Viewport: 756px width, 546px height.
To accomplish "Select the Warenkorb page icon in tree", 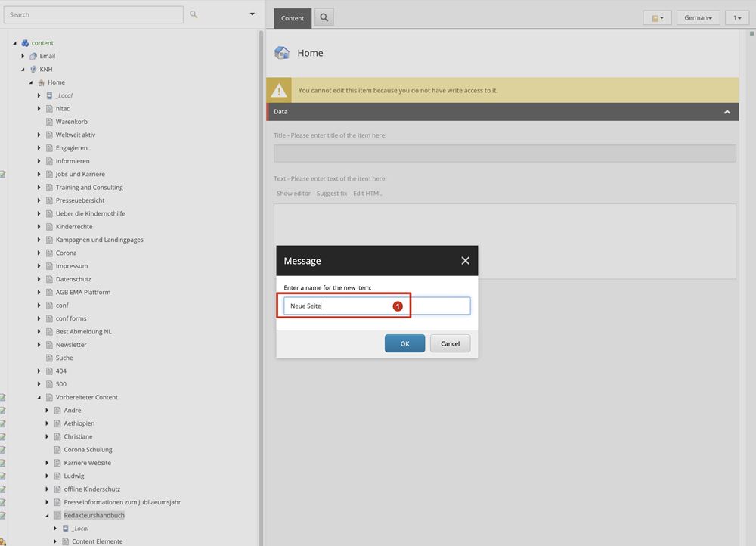I will click(48, 122).
